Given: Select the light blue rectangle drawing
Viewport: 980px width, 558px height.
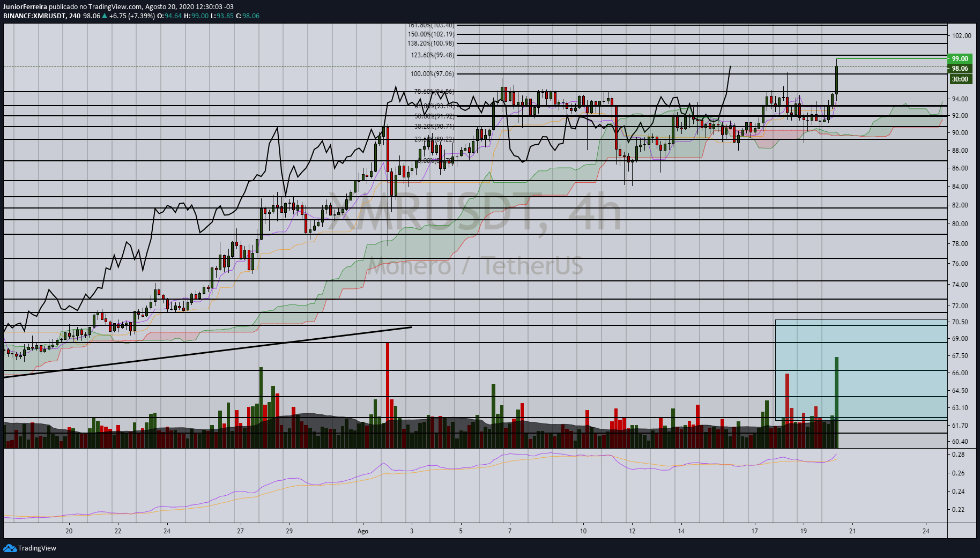Looking at the screenshot, I should [861, 370].
